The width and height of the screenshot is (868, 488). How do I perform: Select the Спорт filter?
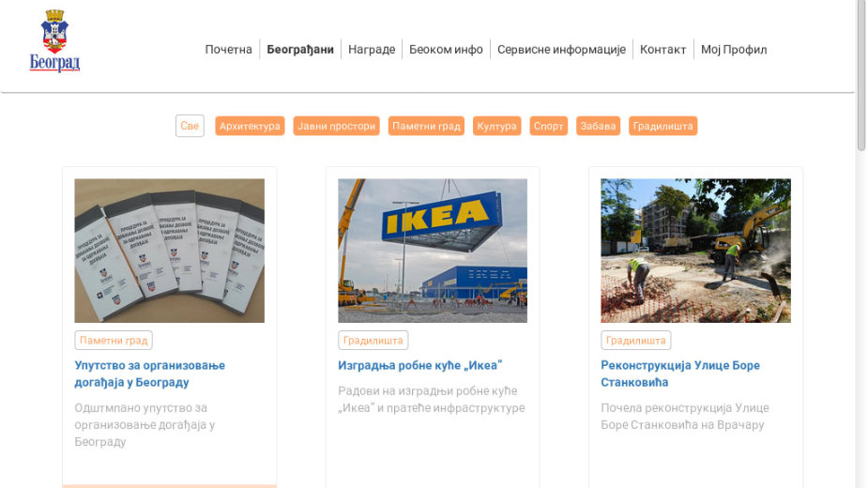pos(548,126)
